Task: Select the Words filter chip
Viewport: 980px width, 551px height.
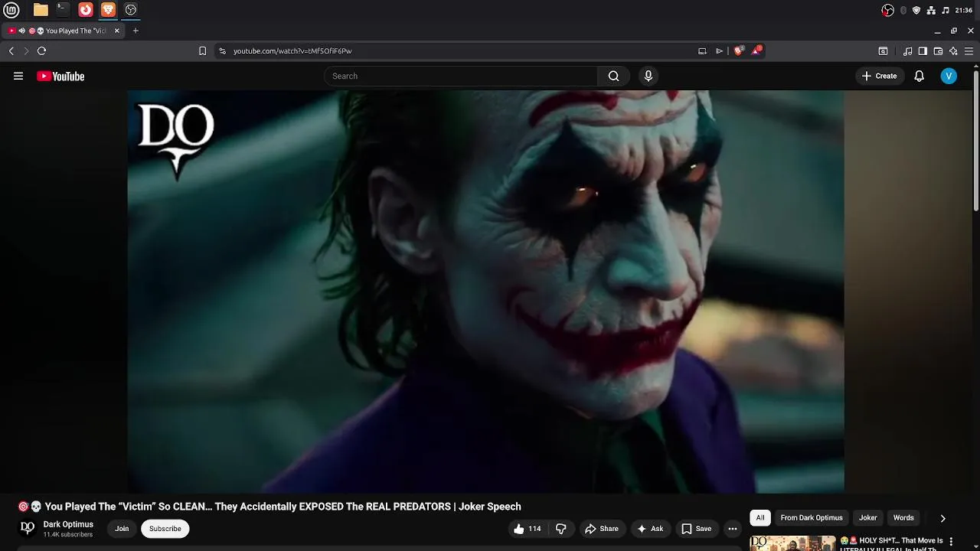Action: coord(903,518)
